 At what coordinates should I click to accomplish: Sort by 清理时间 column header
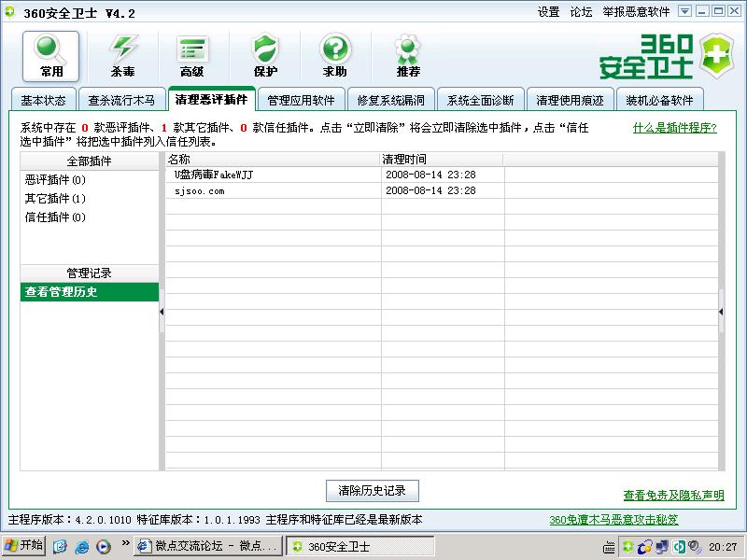(x=441, y=160)
